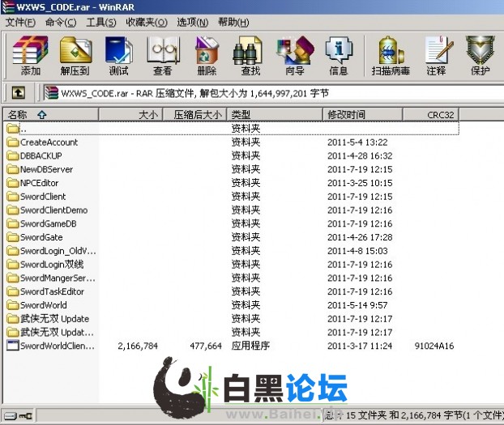This screenshot has width=504, height=425.
Task: Select the SwordMangerSer... folder row
Action: 232,278
